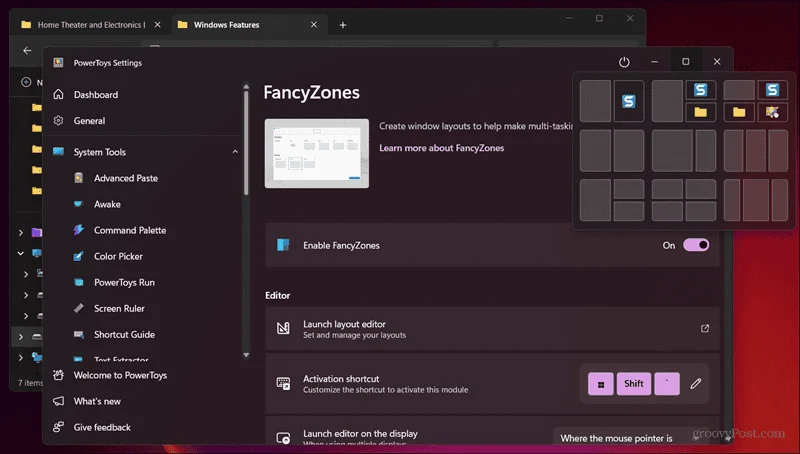Click the PowerToys power button icon
Image resolution: width=800 pixels, height=454 pixels.
coord(624,62)
